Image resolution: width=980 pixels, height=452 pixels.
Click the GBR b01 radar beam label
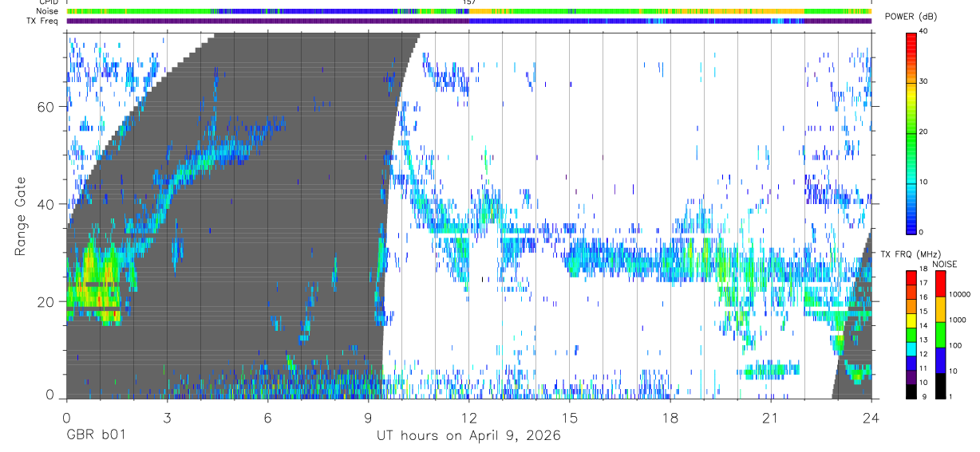(x=95, y=436)
